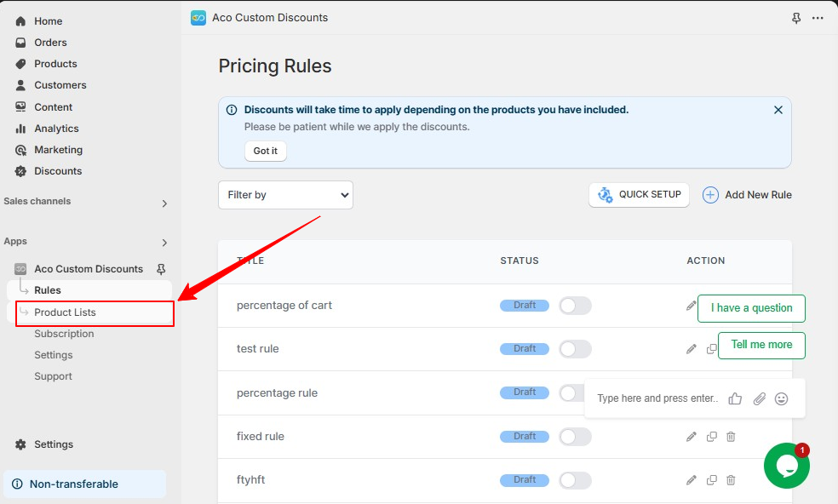
Task: Edit the test rule with pencil icon
Action: point(691,349)
